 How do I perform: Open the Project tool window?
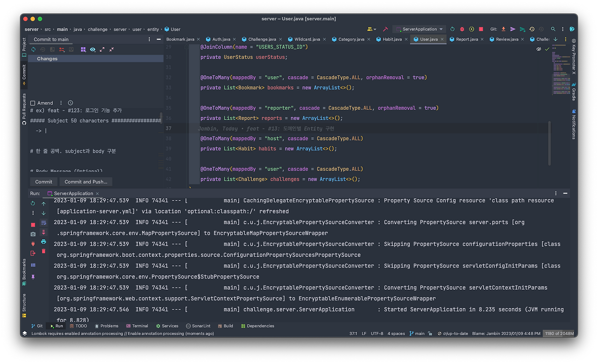pyautogui.click(x=24, y=48)
